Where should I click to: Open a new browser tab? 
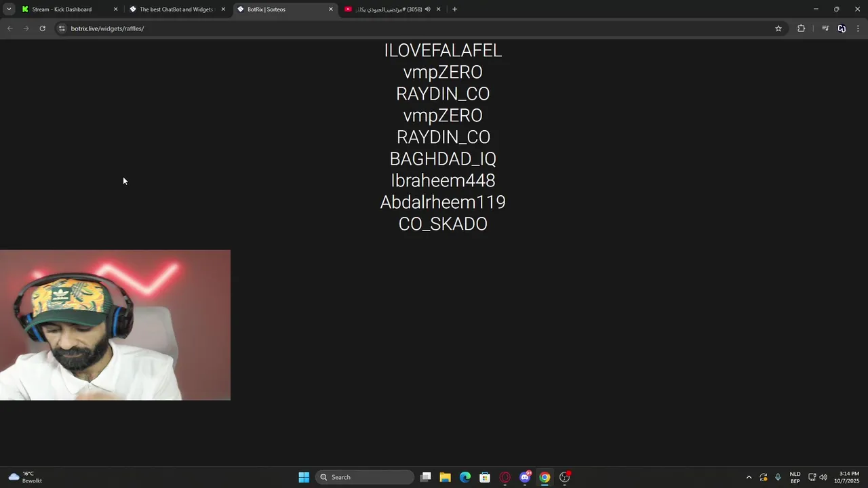click(x=454, y=9)
